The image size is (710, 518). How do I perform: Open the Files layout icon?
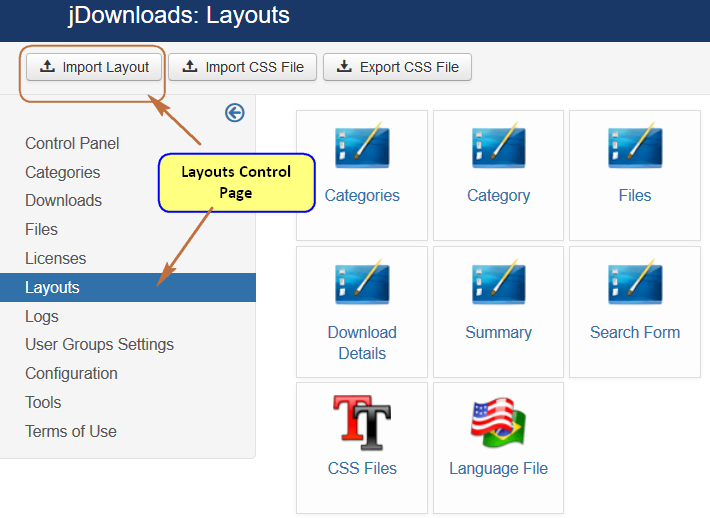[x=635, y=146]
